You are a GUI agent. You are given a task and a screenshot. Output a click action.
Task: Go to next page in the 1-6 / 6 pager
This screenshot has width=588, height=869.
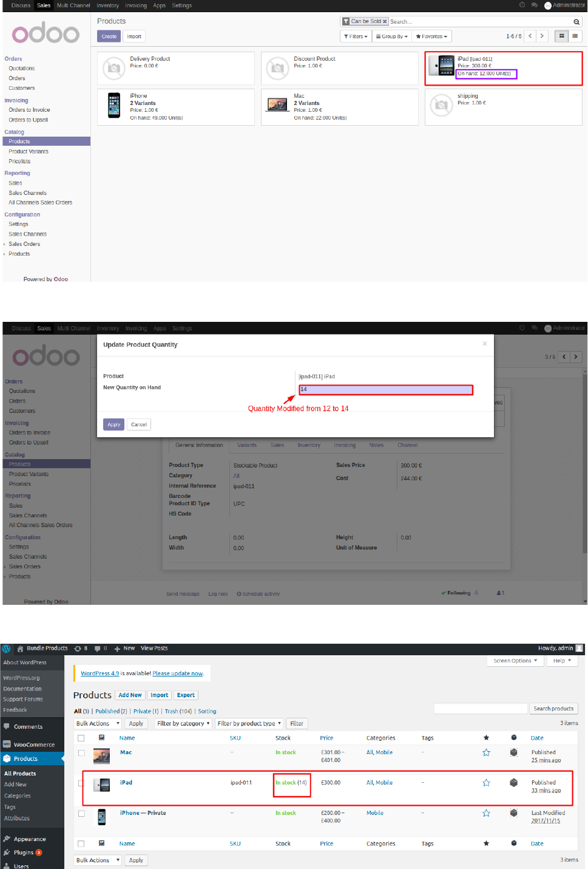542,36
